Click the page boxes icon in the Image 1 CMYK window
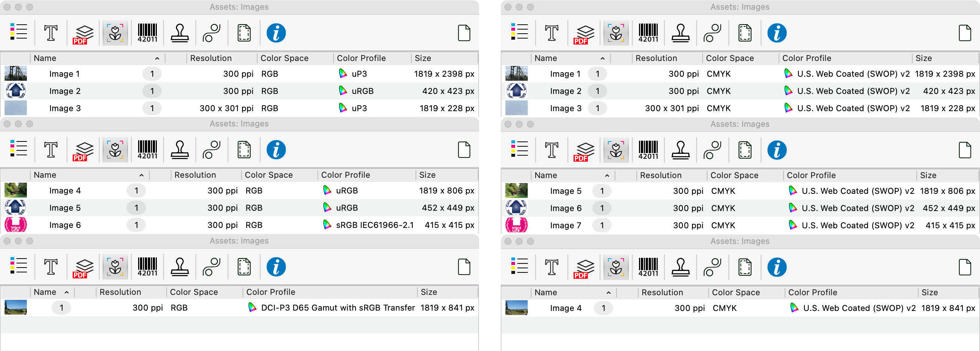 (x=745, y=33)
